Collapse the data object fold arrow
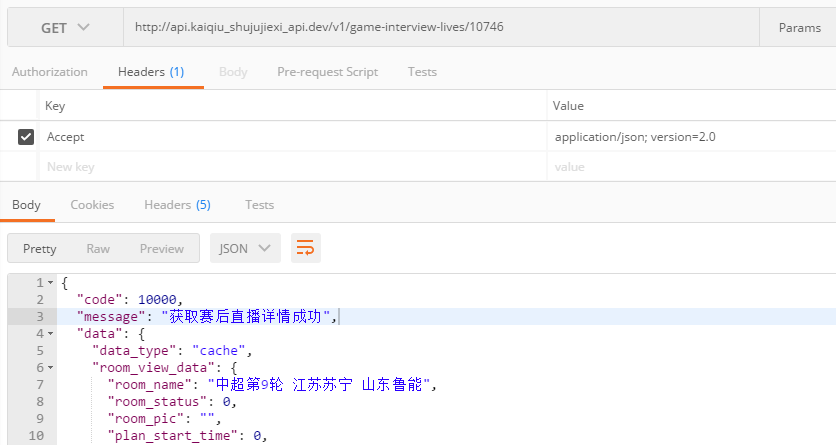Image resolution: width=836 pixels, height=445 pixels. pyautogui.click(x=51, y=334)
